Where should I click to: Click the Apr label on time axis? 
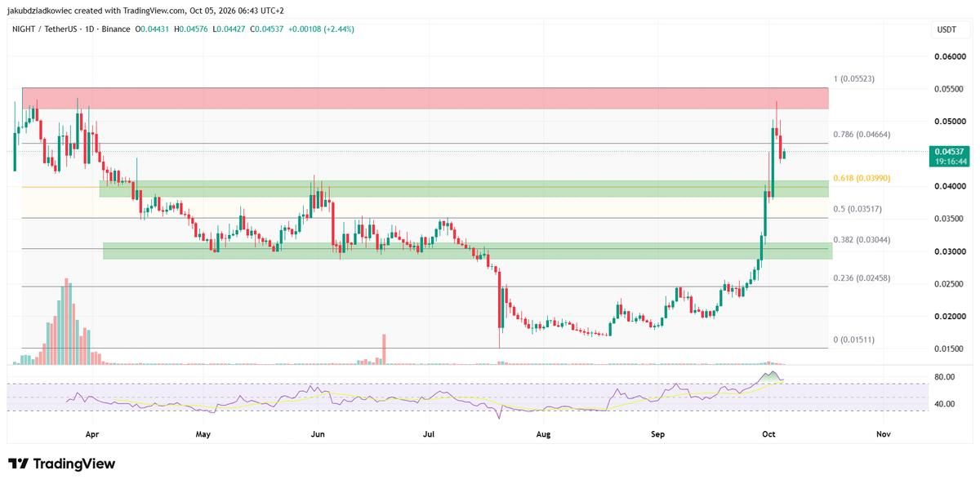[91, 435]
